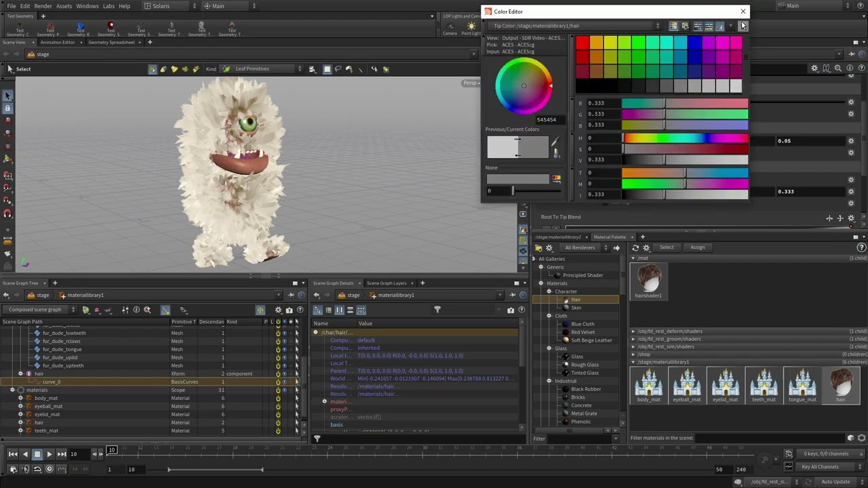Click the help icon in Material Palette
Viewport: 868px width, 488px height.
tap(861, 248)
